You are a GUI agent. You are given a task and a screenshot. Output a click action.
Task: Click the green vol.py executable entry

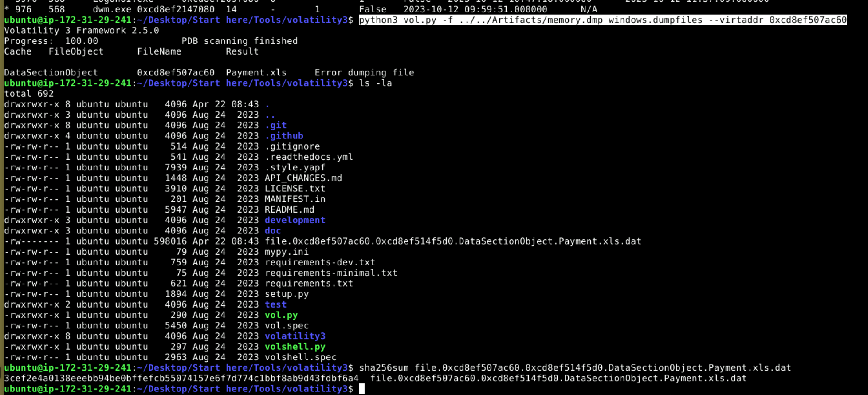click(x=281, y=315)
